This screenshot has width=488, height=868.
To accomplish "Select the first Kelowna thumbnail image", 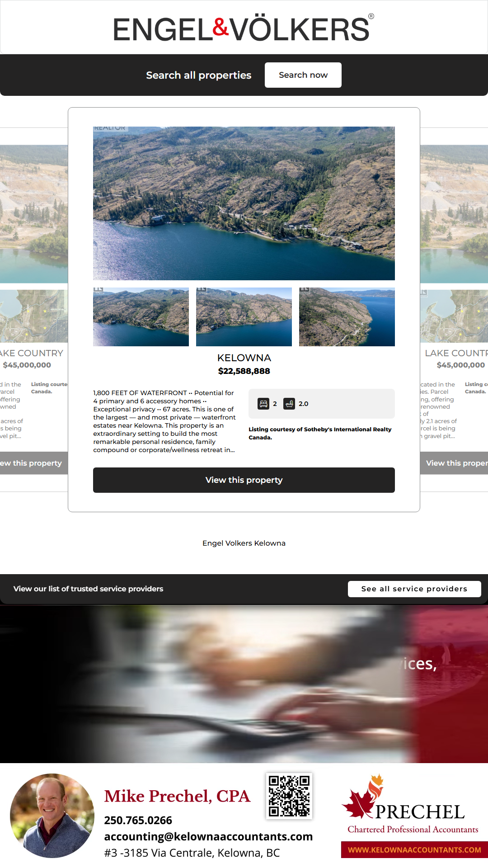I will click(x=141, y=317).
